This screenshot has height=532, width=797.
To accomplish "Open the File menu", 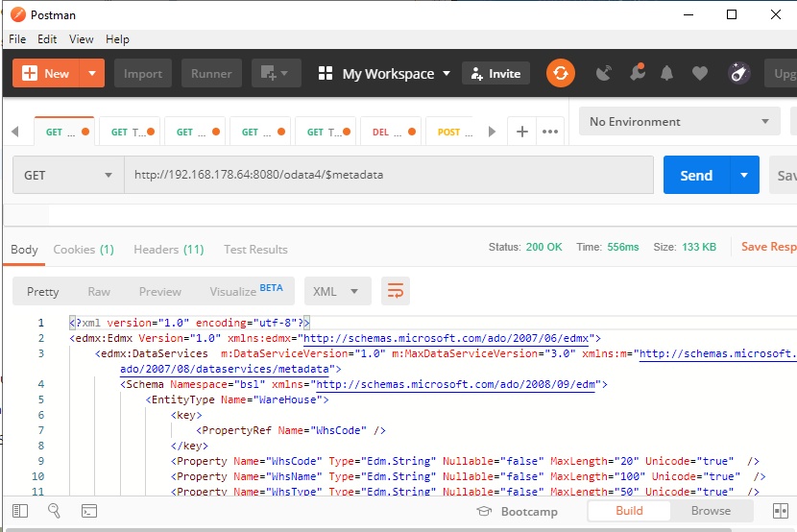I will pos(17,39).
